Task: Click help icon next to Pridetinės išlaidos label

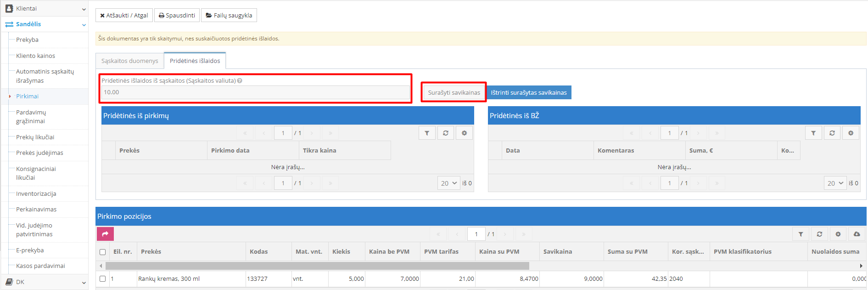Action: pos(240,80)
